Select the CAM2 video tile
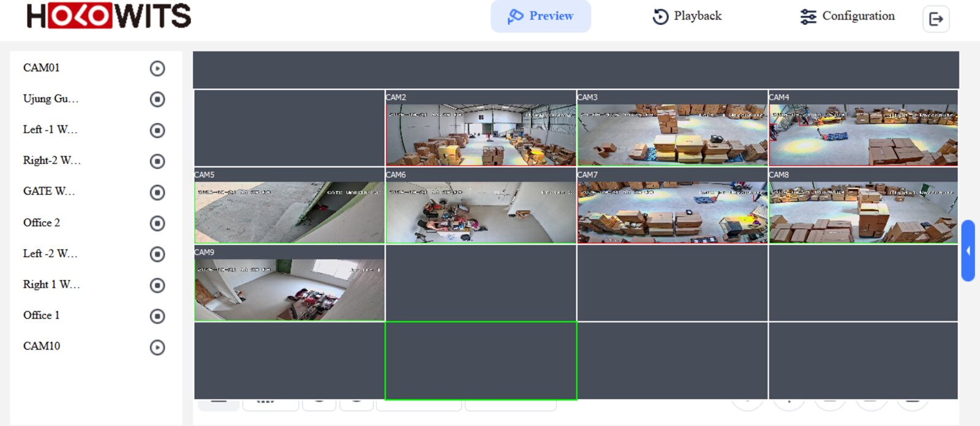The height and width of the screenshot is (426, 980). 481,129
